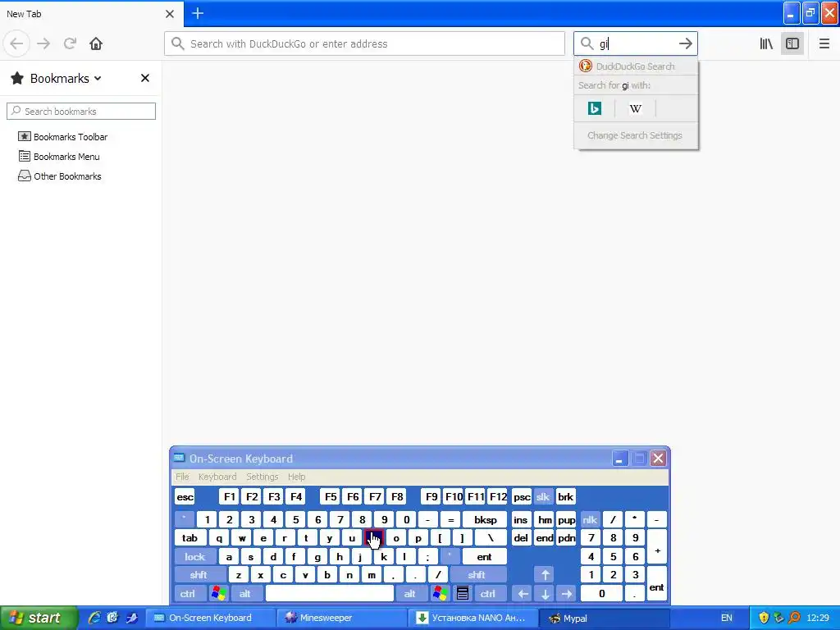
Task: Click the left arrow key
Action: pyautogui.click(x=523, y=594)
